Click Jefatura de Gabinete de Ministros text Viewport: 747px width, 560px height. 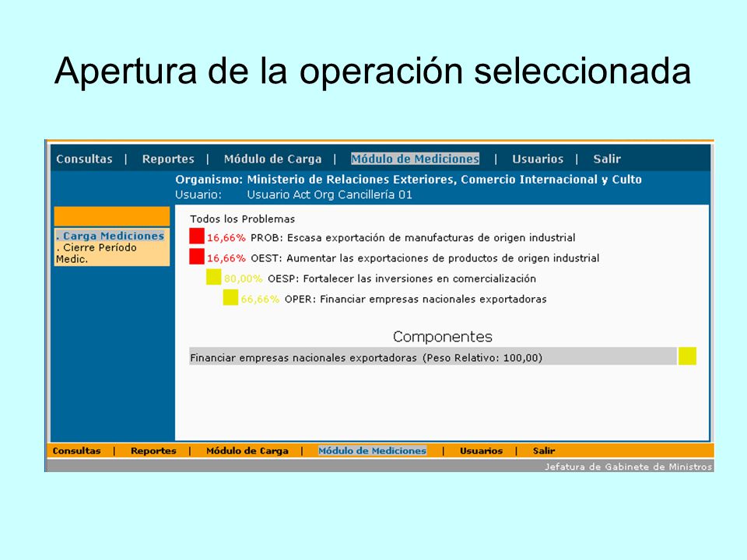click(x=629, y=467)
